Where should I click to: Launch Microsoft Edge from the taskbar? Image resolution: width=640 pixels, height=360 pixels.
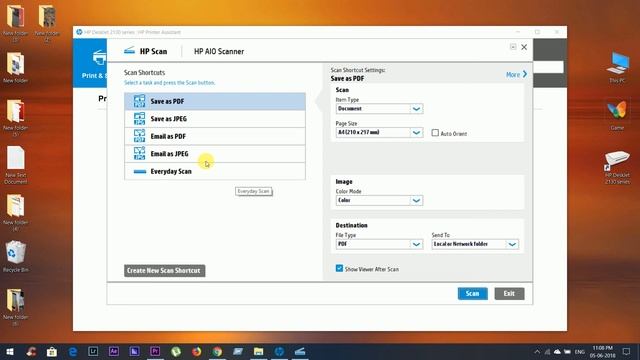tap(73, 351)
